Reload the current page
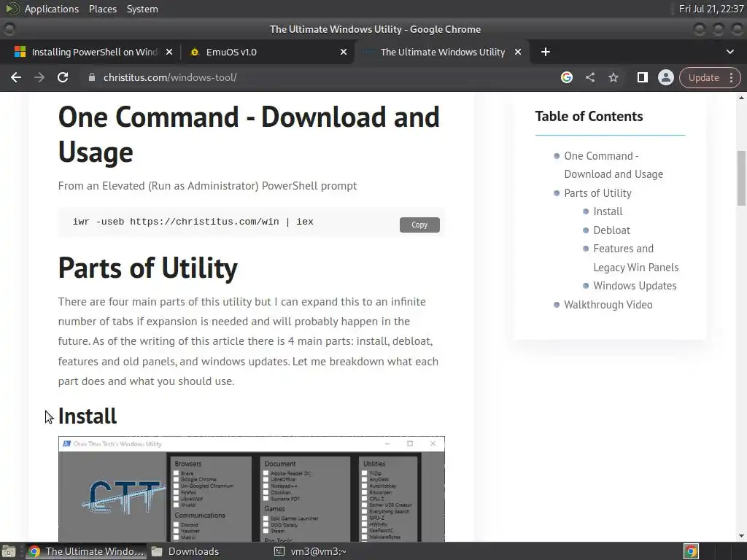747x560 pixels. (63, 77)
